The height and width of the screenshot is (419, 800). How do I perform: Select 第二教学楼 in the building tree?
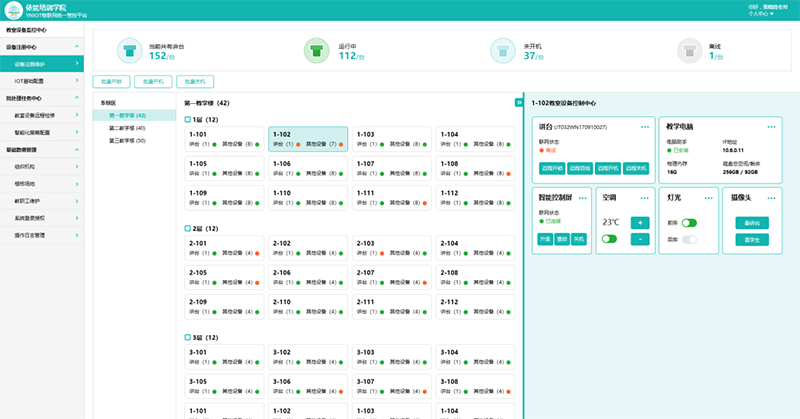pos(127,128)
